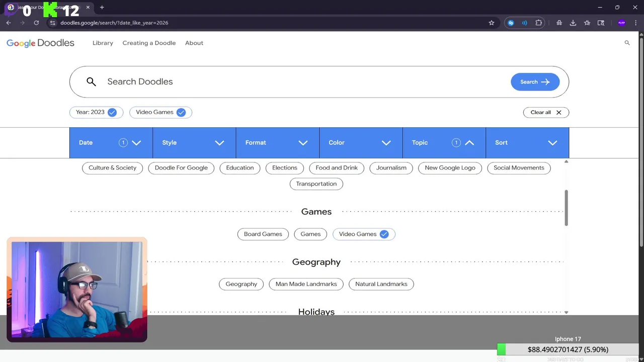Click the browser address bar URL
The height and width of the screenshot is (362, 644).
(114, 23)
